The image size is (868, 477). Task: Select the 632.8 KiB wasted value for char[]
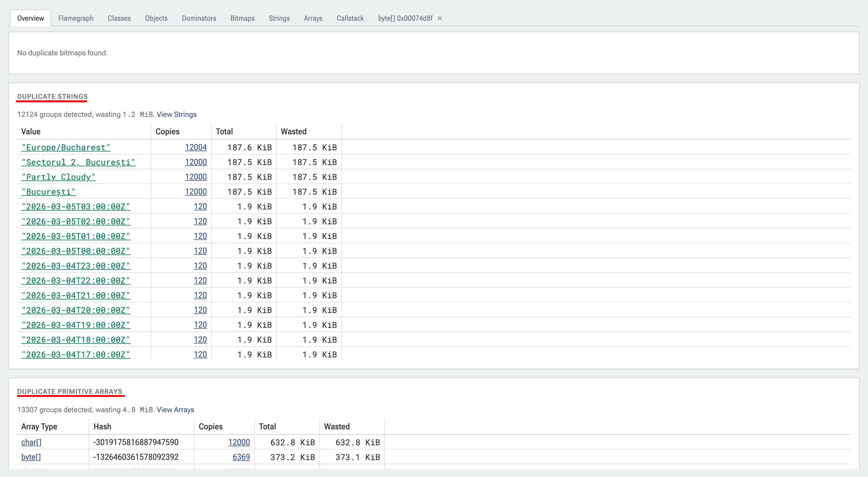[x=358, y=442]
